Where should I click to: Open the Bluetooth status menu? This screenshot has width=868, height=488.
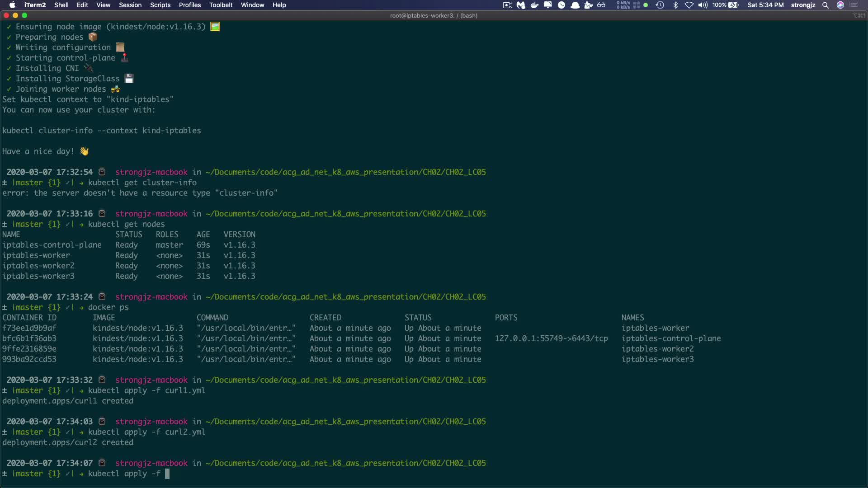tap(675, 5)
